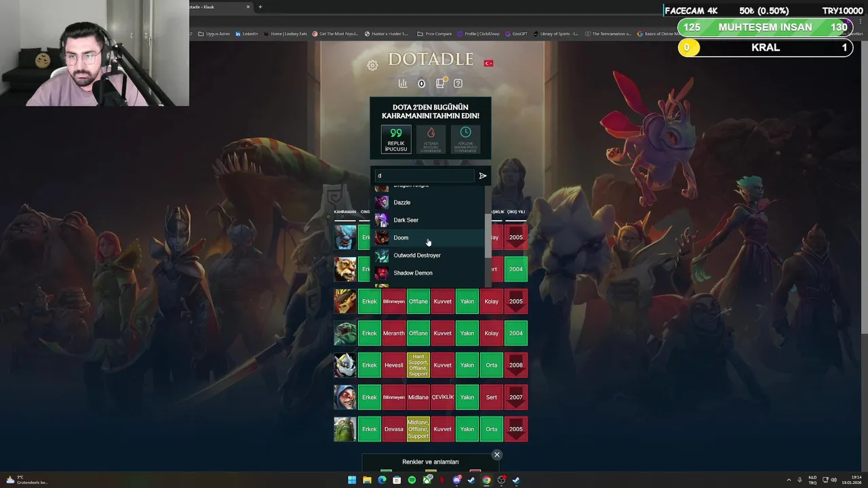Submit guess with send arrow
This screenshot has height=488, width=868.
[483, 176]
